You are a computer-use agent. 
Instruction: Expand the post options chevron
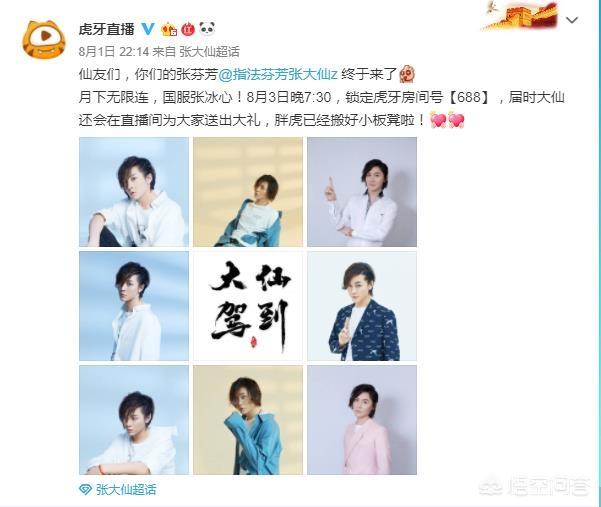click(572, 20)
